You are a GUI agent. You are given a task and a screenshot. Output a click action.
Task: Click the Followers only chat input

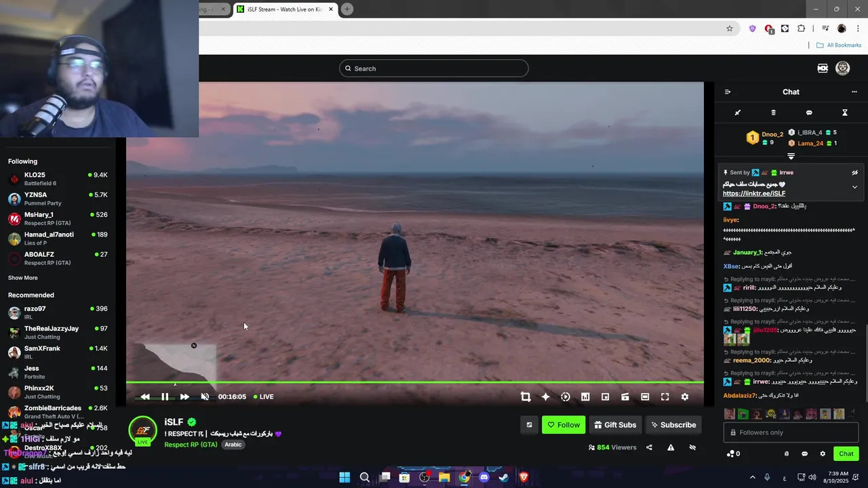tap(791, 432)
